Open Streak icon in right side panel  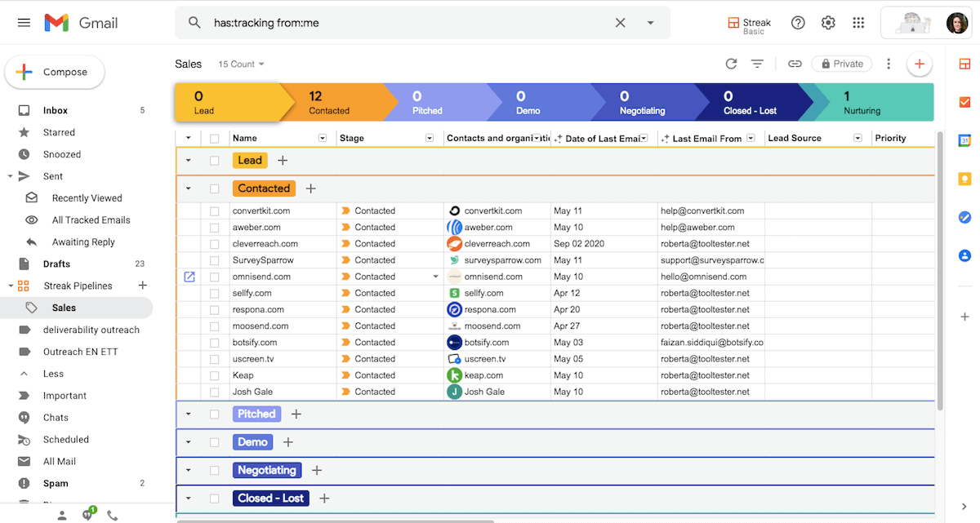click(964, 64)
